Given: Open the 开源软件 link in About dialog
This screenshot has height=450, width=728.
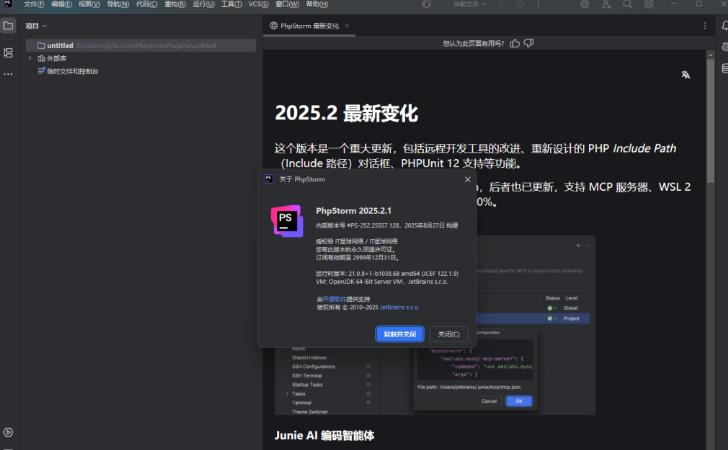Looking at the screenshot, I should 334,299.
